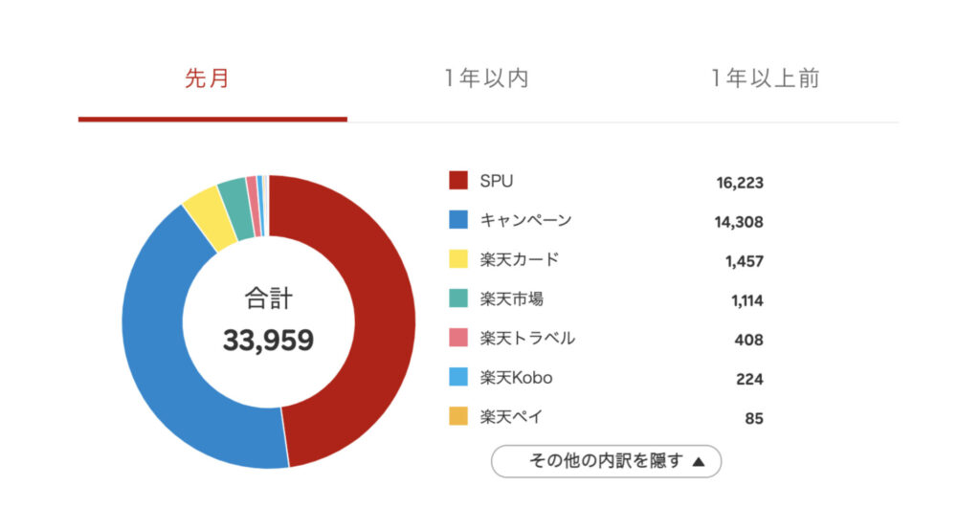
Task: Click the red SPU legend swatch
Action: pyautogui.click(x=458, y=180)
